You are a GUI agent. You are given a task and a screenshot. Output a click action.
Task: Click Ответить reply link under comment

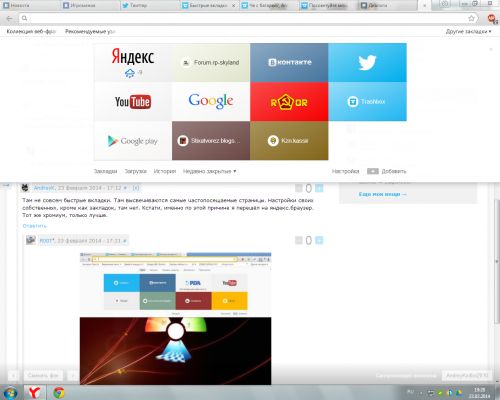point(34,226)
